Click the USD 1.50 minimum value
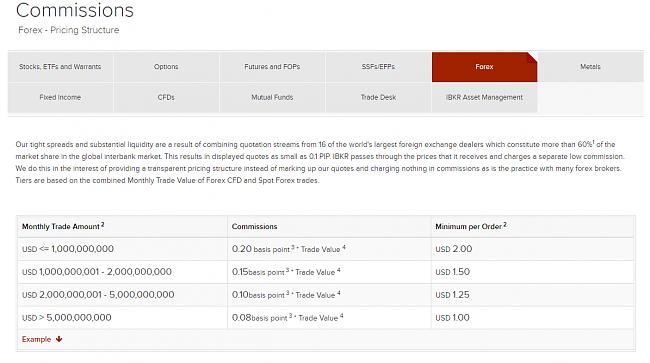 (x=452, y=272)
